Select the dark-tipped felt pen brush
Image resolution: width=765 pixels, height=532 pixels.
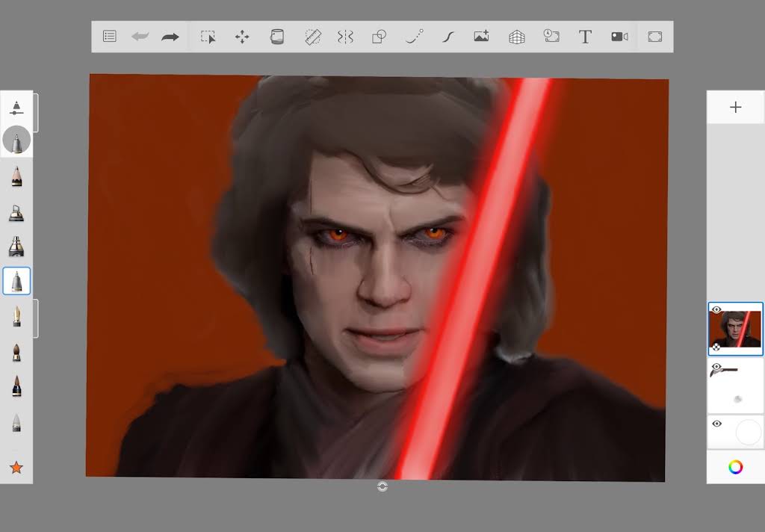pyautogui.click(x=16, y=386)
